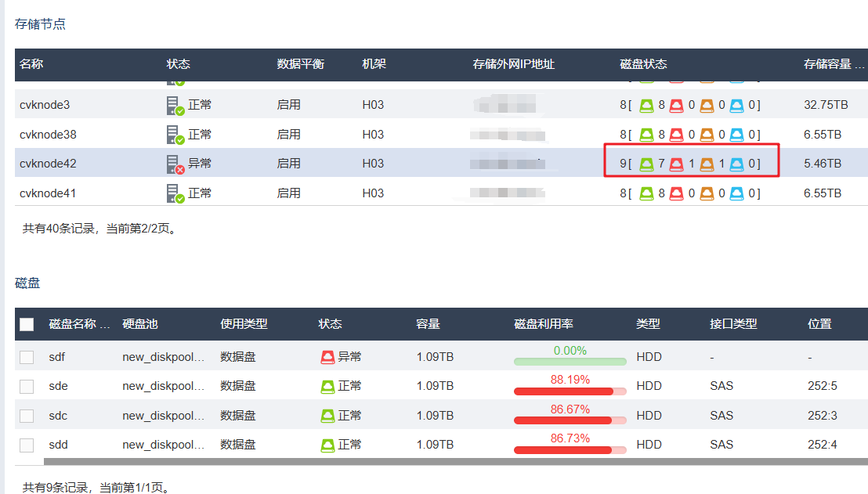Check the checkbox for disk sdf

point(27,357)
